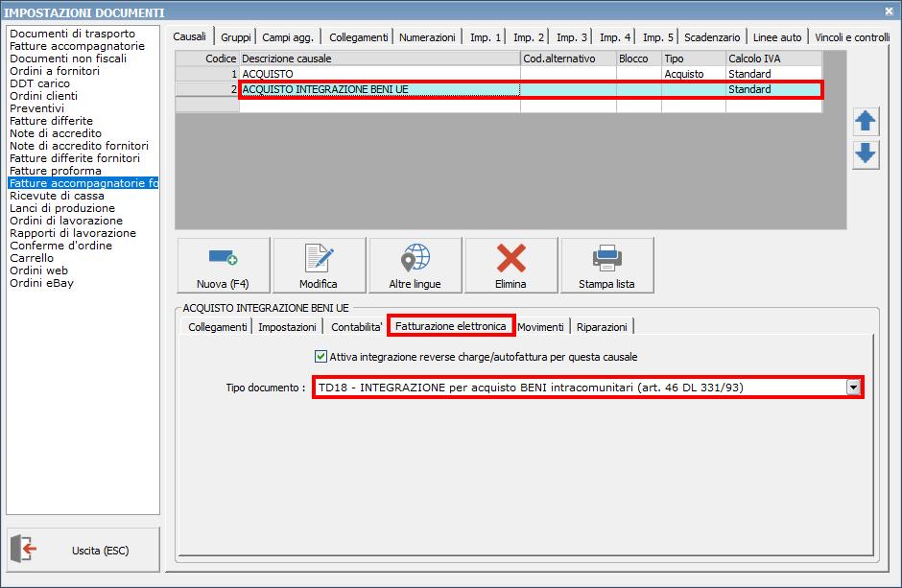The width and height of the screenshot is (902, 588).
Task: Click the Nuova (F4) new causale button
Action: pyautogui.click(x=224, y=265)
